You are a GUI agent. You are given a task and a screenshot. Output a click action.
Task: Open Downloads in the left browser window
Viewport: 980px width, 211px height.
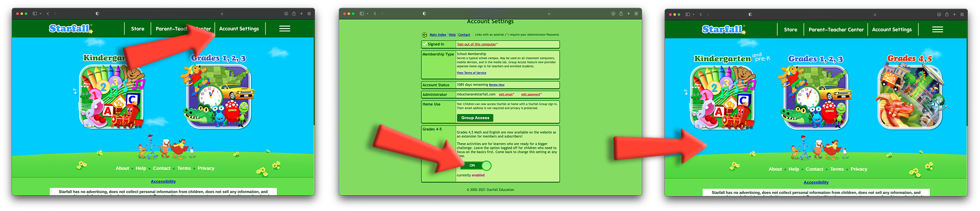click(286, 14)
